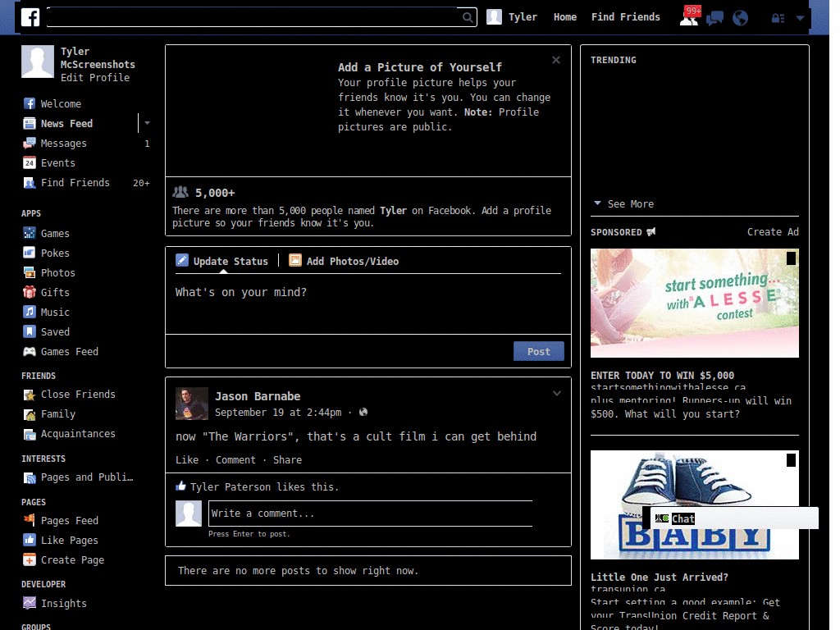This screenshot has height=630, width=840.
Task: Click the Chat bar icon
Action: click(662, 518)
